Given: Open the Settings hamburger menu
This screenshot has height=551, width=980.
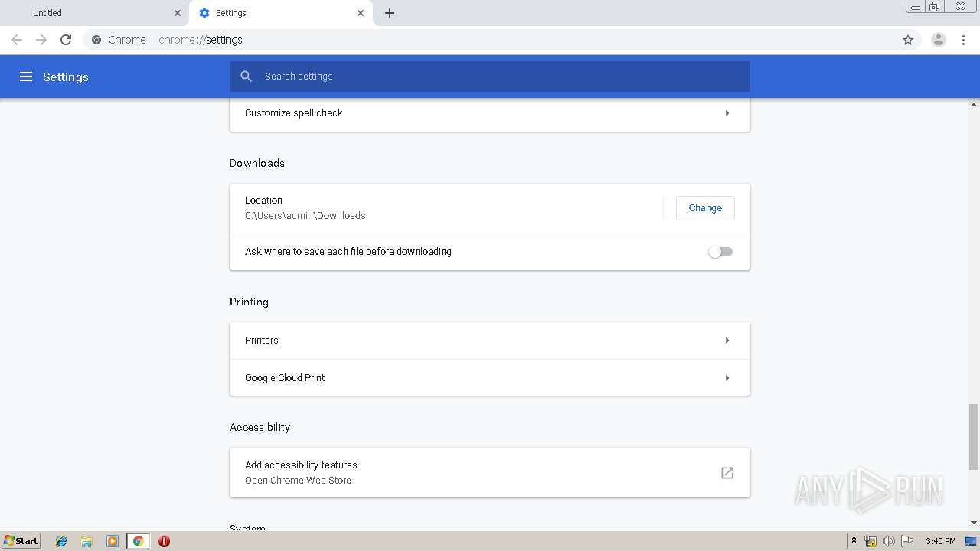Looking at the screenshot, I should pos(26,77).
